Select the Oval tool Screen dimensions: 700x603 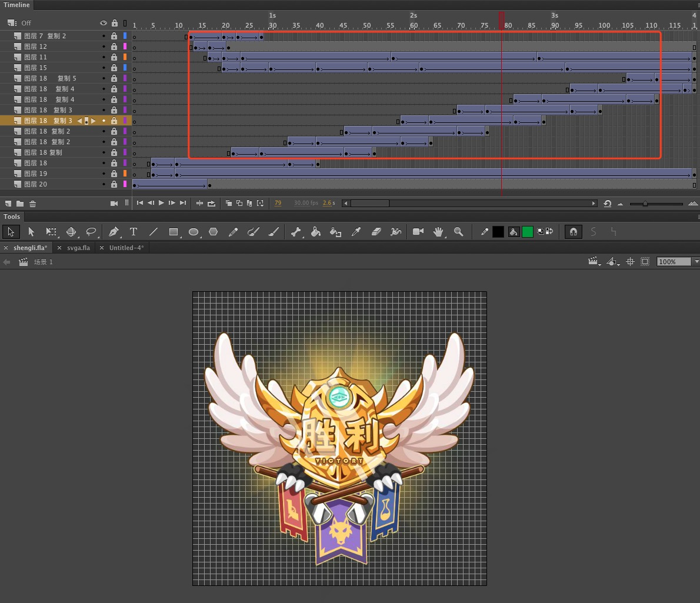pyautogui.click(x=194, y=232)
